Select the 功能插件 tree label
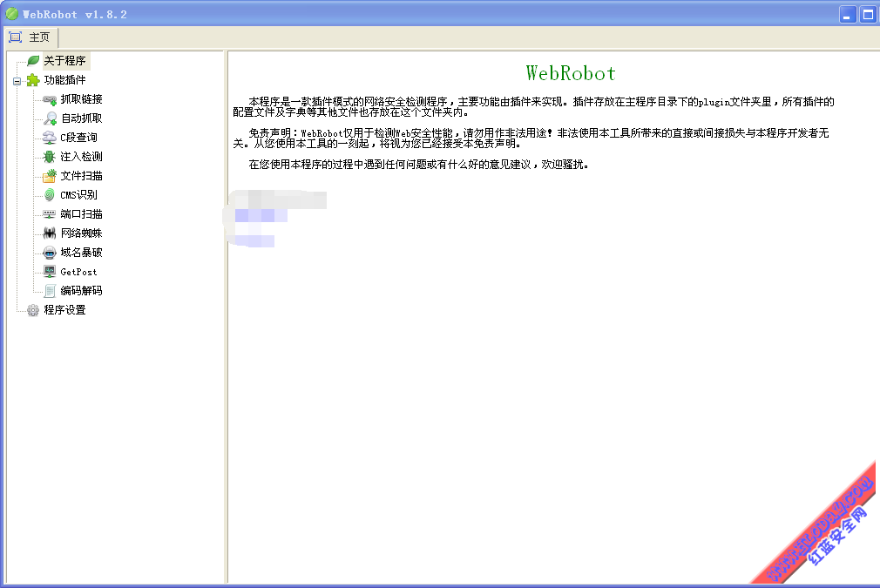 tap(64, 79)
